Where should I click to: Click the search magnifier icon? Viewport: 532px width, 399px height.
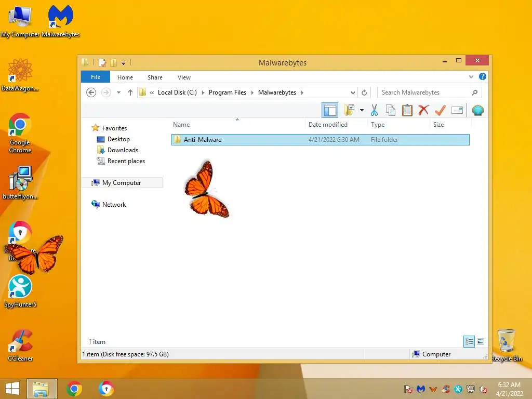click(x=475, y=92)
